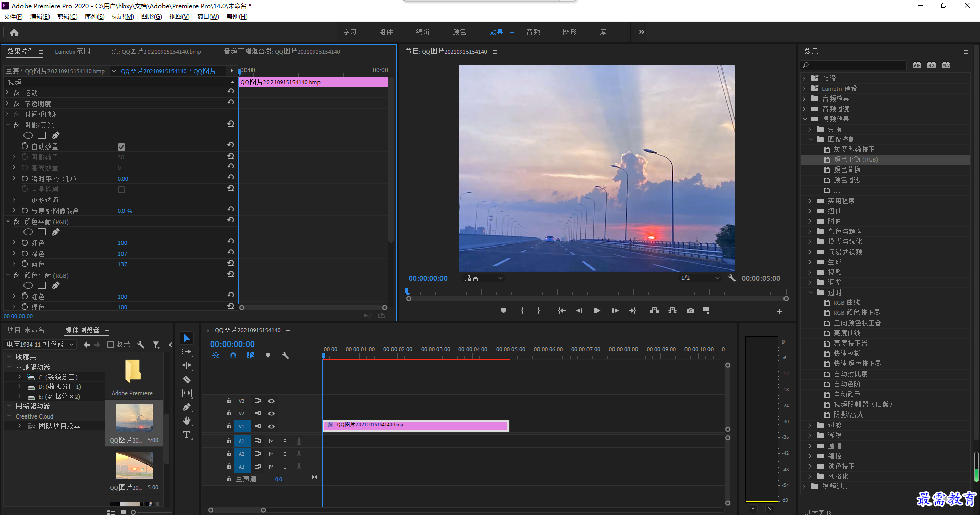
Task: Open the 1/2 playback resolution dropdown
Action: (700, 278)
